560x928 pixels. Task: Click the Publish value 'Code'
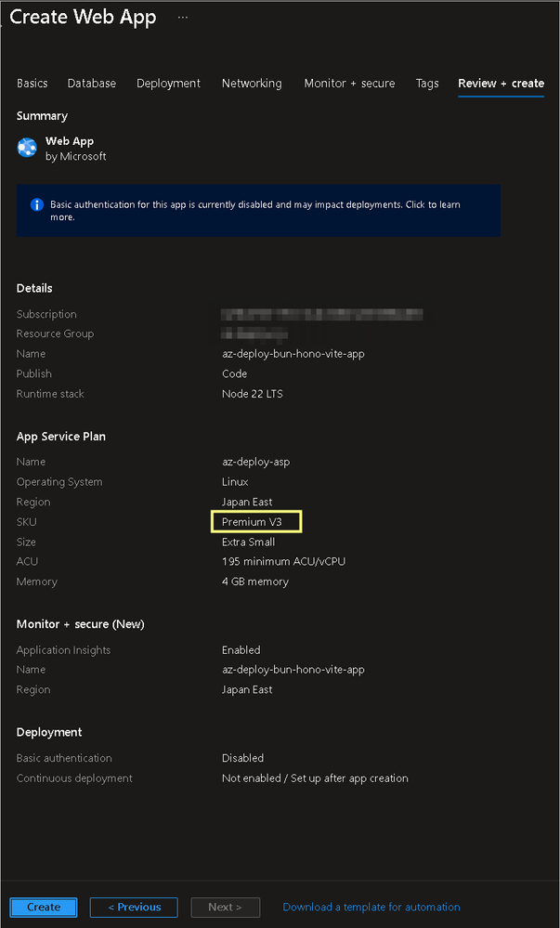pos(234,374)
